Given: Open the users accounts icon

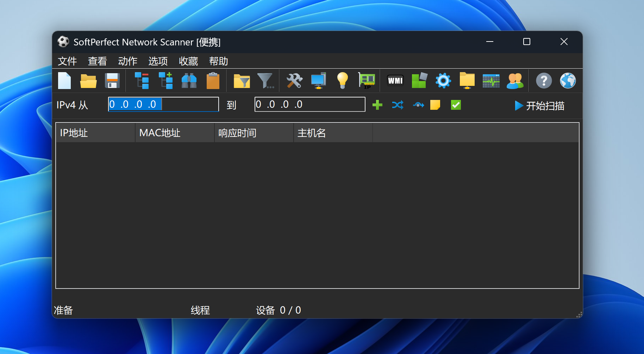Looking at the screenshot, I should click(515, 81).
